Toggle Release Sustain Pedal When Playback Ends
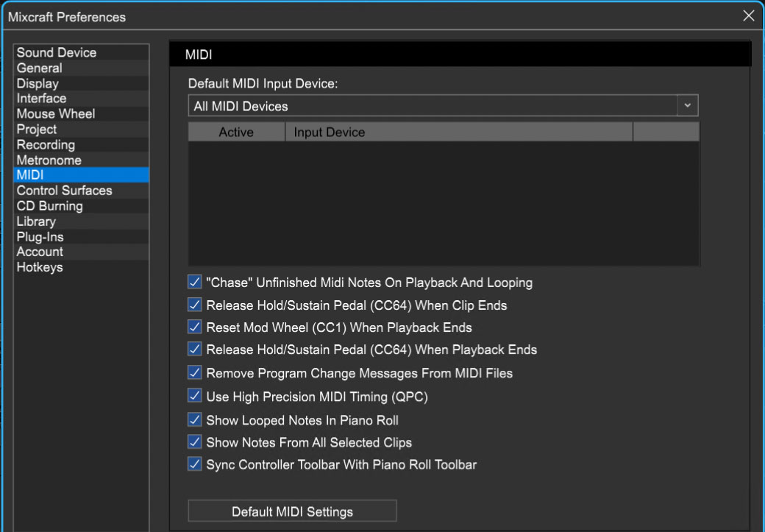Viewport: 765px width, 532px height. pos(195,350)
